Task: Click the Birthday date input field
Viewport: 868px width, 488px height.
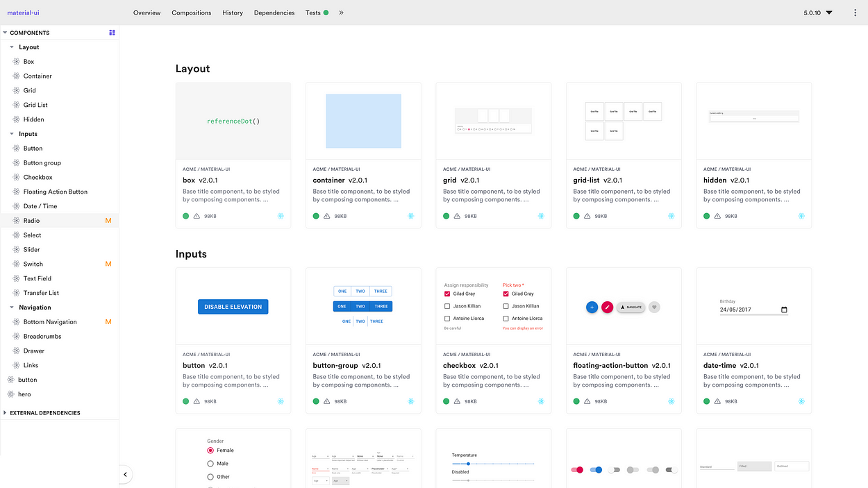Action: pyautogui.click(x=754, y=310)
